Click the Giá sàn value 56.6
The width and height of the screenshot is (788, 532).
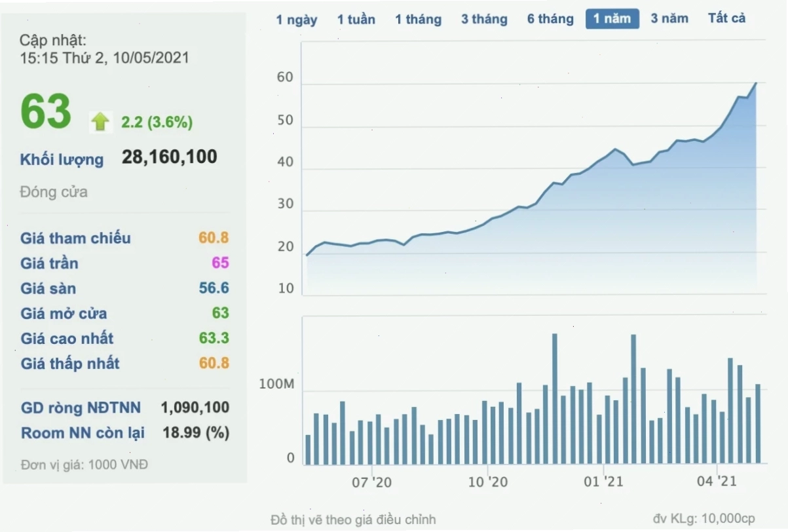coord(214,288)
